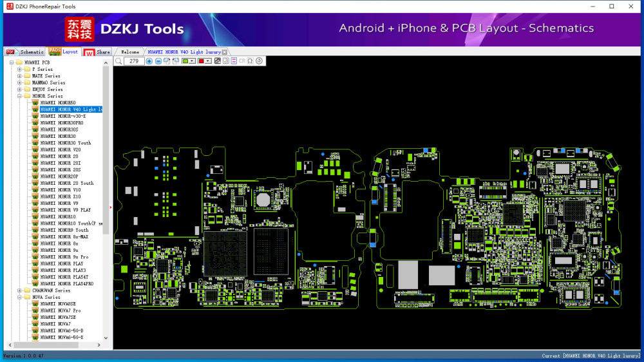Click the Omega symbol toolbar icon
Screen dimensions: 644x362
[250, 61]
